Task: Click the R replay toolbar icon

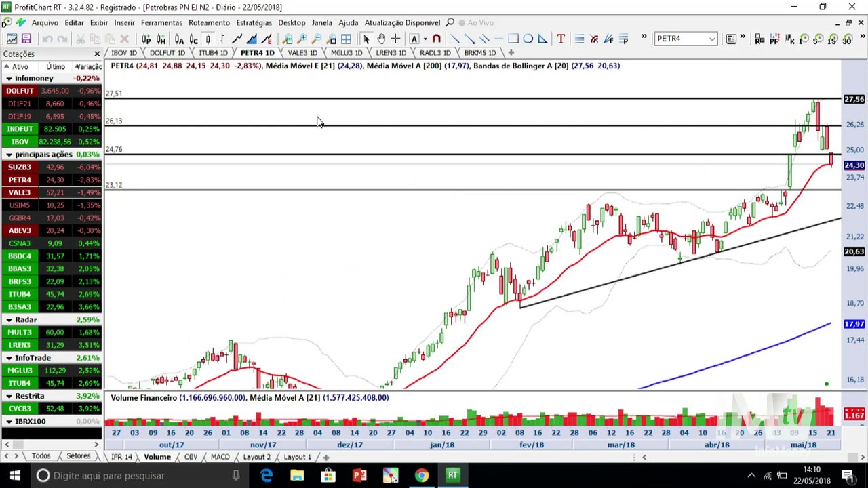Action: (x=759, y=39)
